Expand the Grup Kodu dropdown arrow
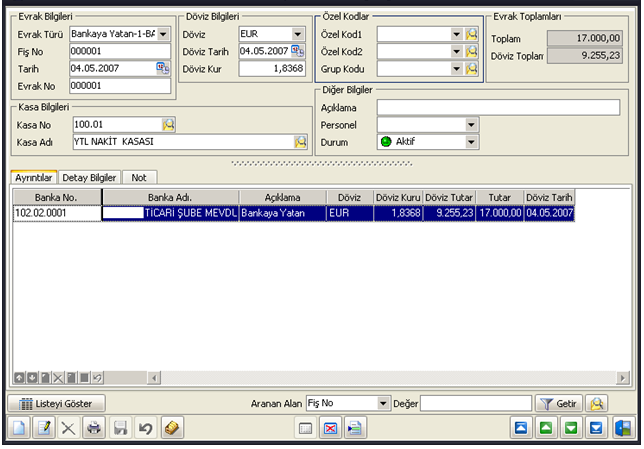644x449 pixels. pos(456,69)
